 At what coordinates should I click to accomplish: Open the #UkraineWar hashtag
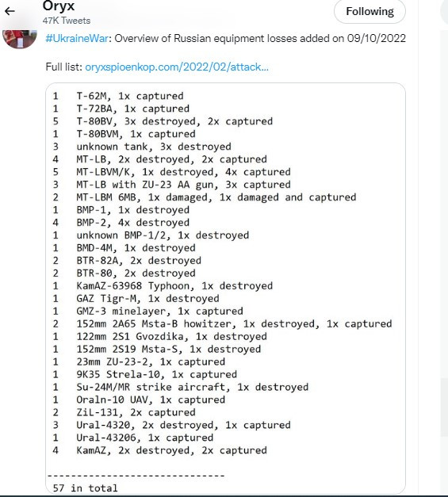pos(77,38)
